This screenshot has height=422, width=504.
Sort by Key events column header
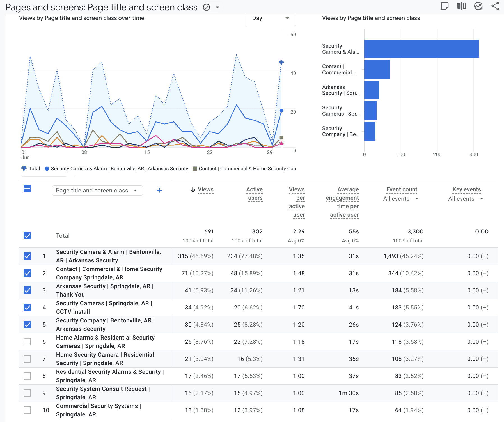467,190
